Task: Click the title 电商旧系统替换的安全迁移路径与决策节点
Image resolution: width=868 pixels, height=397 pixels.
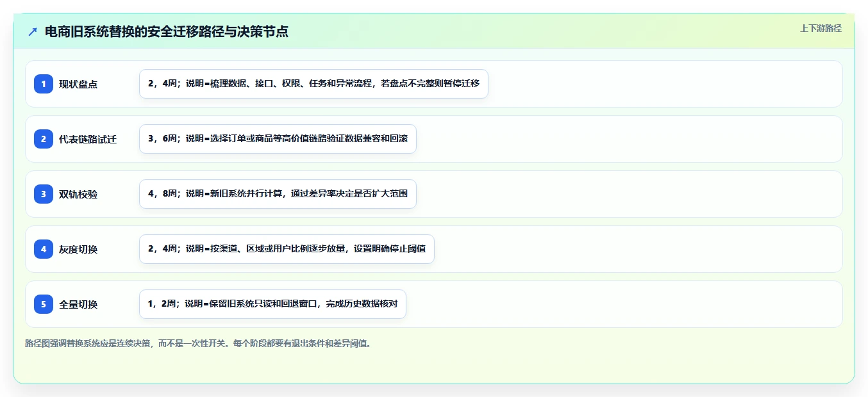Action: click(167, 31)
